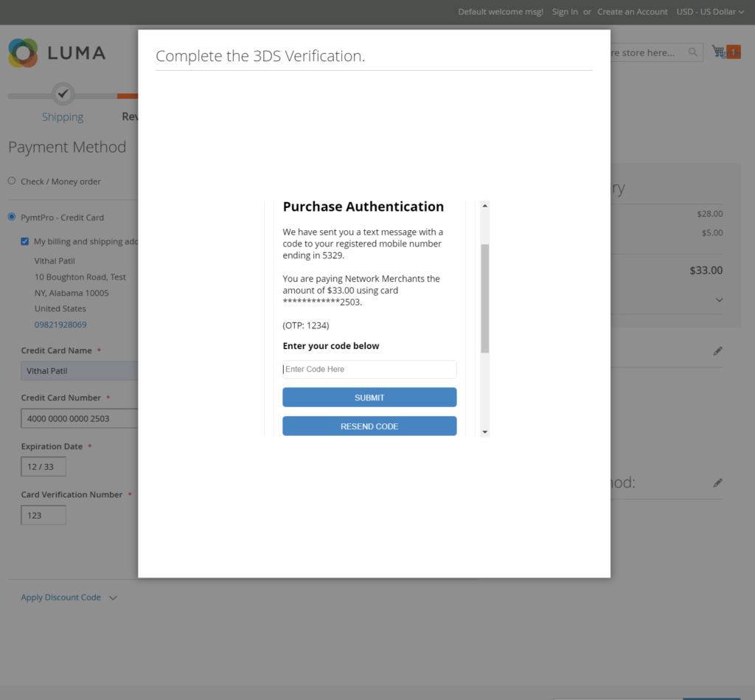This screenshot has width=755, height=700.
Task: Click Enter your code below label
Action: [x=331, y=346]
